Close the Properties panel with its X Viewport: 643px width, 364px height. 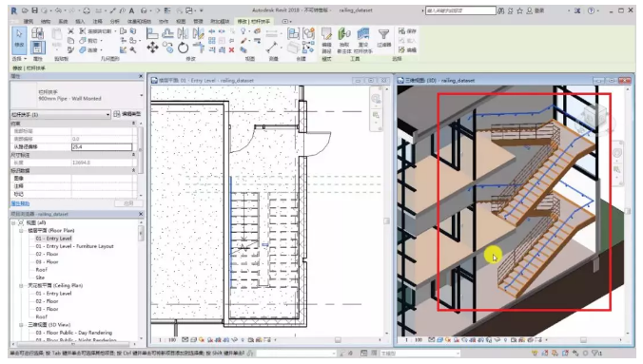click(141, 76)
